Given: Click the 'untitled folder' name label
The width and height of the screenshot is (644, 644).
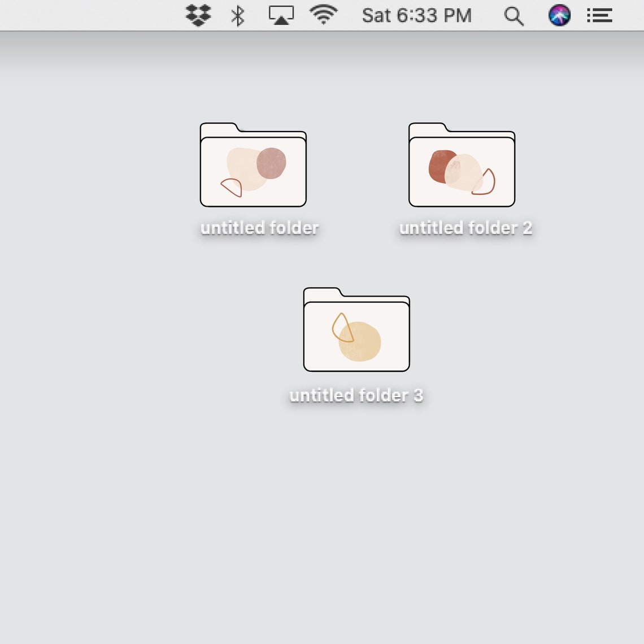Looking at the screenshot, I should click(259, 228).
